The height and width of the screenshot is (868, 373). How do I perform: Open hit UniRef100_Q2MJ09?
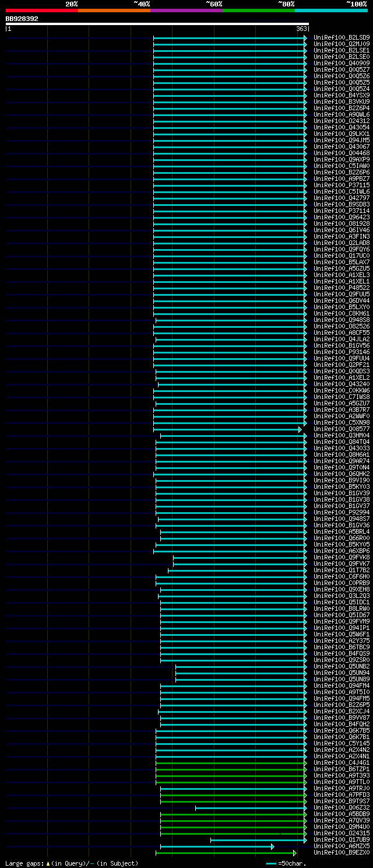click(x=342, y=44)
